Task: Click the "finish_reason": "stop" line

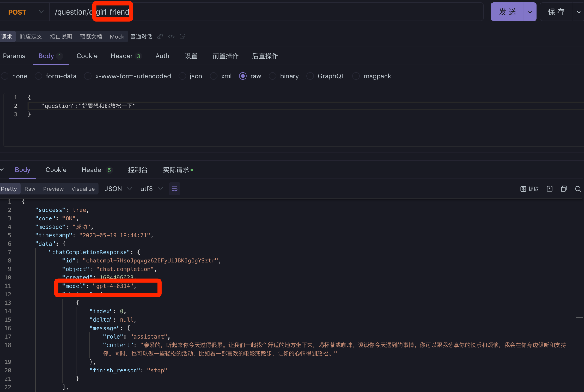Action: click(128, 370)
